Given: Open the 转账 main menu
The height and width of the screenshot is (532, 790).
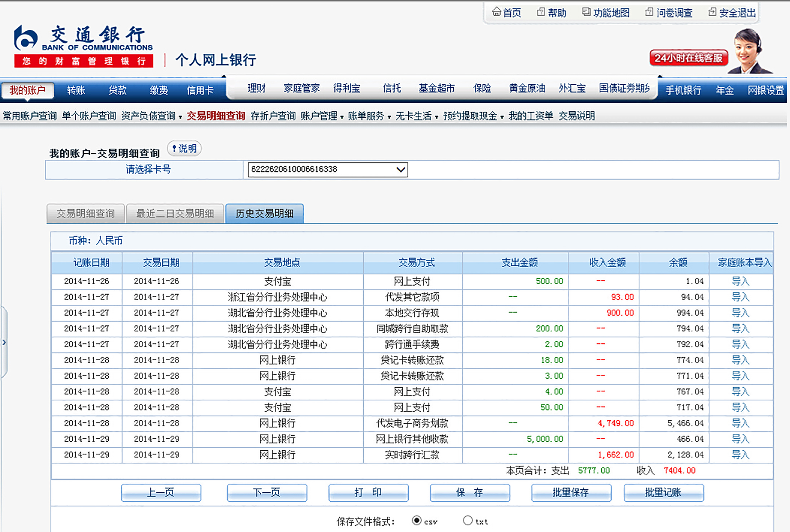Looking at the screenshot, I should point(76,90).
